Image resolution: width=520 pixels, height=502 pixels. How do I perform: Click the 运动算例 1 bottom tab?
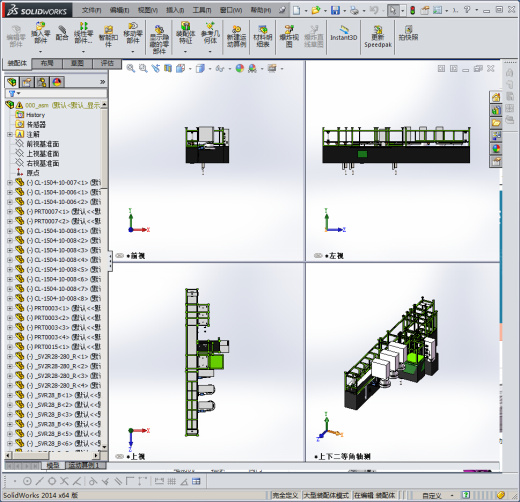coord(85,465)
